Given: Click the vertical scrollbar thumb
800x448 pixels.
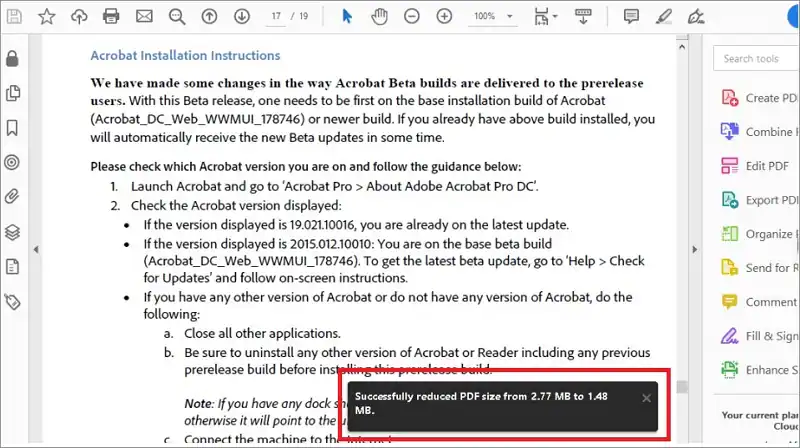Looking at the screenshot, I should click(x=682, y=387).
